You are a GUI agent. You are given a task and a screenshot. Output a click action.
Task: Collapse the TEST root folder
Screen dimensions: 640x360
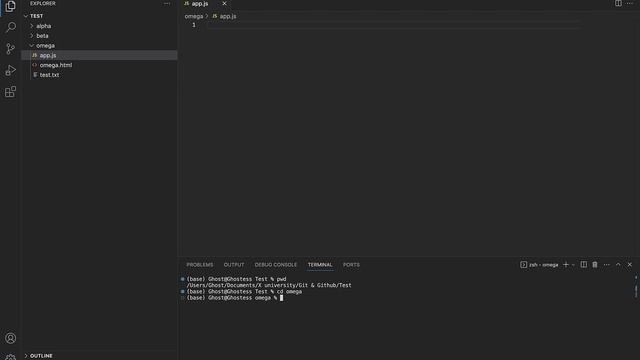(x=99, y=16)
